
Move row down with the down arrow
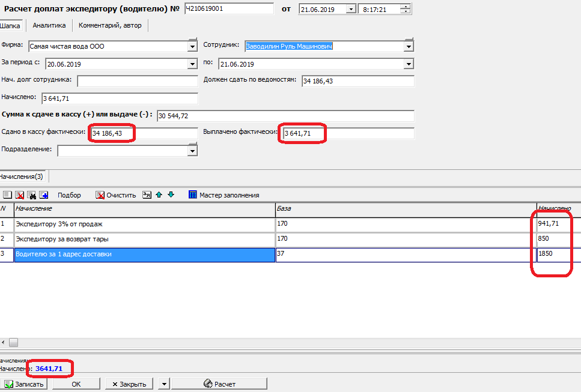pos(171,195)
